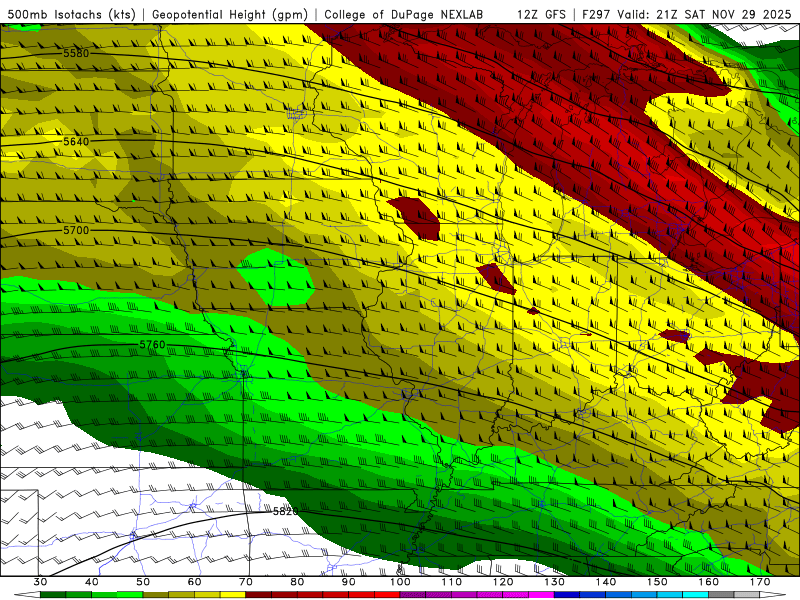Click the 30 value on the color scale

(40, 582)
